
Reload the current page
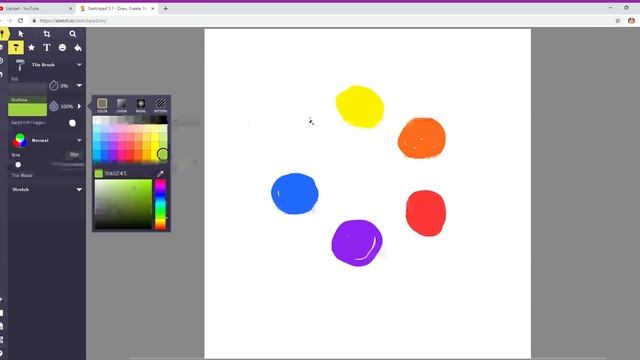20,20
